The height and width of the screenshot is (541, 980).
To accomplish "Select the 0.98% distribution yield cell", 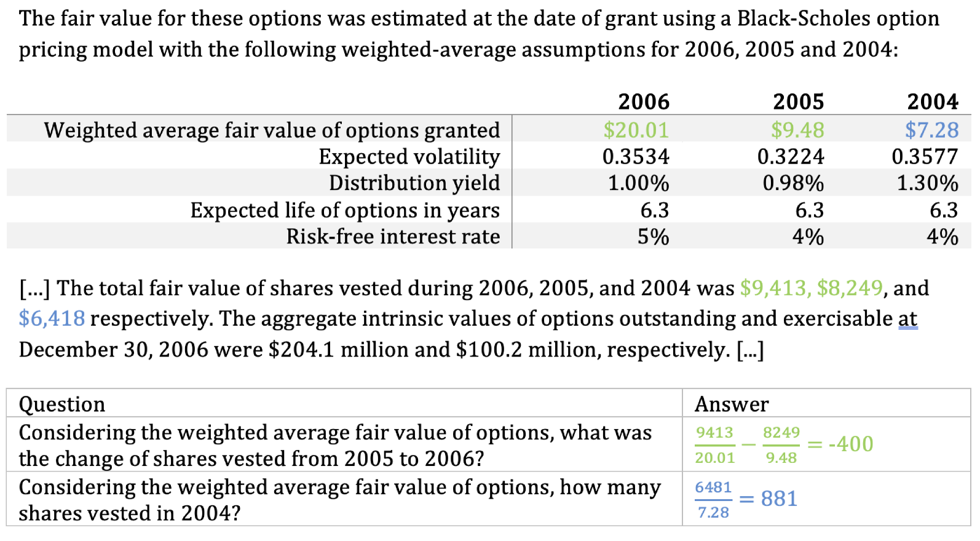I will click(793, 183).
